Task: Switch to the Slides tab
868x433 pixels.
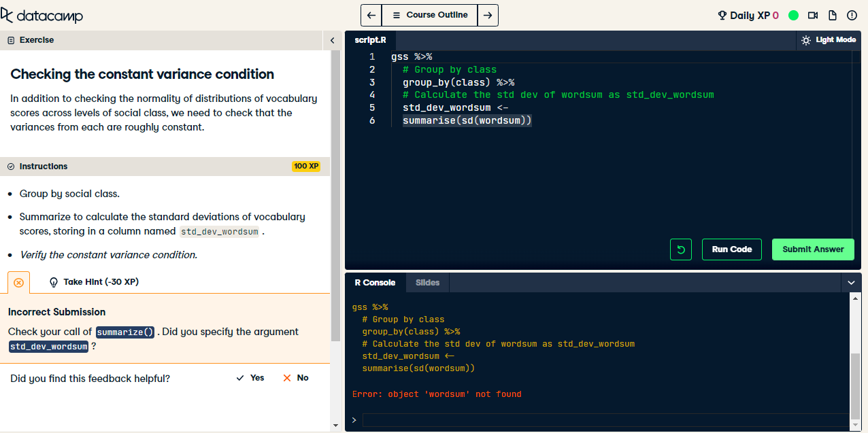Action: point(427,282)
